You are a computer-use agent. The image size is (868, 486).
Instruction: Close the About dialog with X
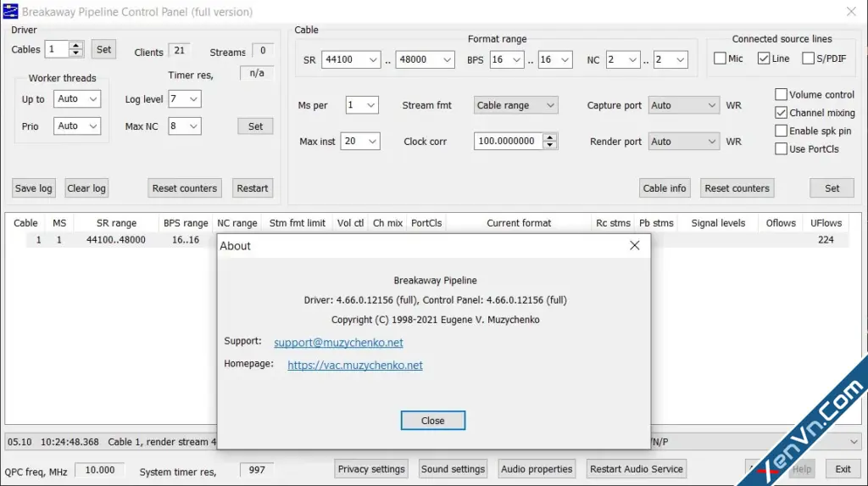tap(634, 245)
